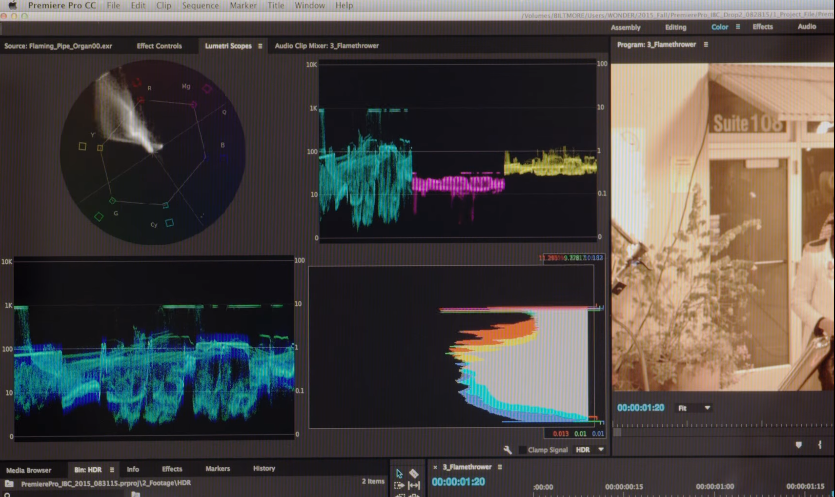Open the Effects tab in lower panel
The width and height of the screenshot is (835, 497).
click(x=172, y=469)
